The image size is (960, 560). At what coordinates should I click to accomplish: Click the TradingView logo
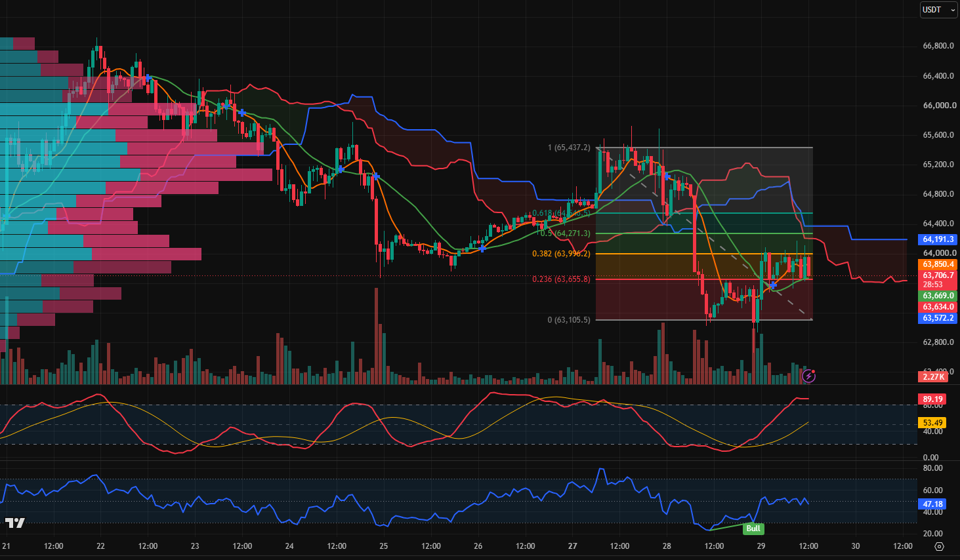[x=14, y=523]
